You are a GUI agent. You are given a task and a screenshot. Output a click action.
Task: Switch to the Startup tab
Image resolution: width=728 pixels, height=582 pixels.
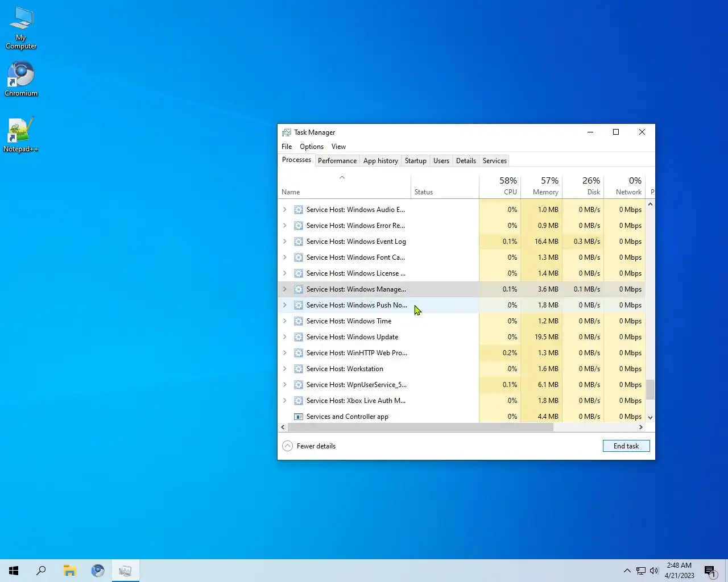415,161
